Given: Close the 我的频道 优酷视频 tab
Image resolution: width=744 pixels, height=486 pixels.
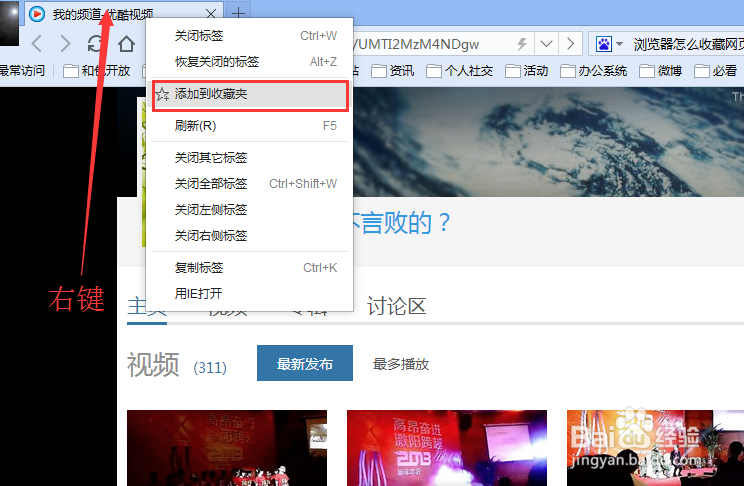Looking at the screenshot, I should (x=211, y=14).
